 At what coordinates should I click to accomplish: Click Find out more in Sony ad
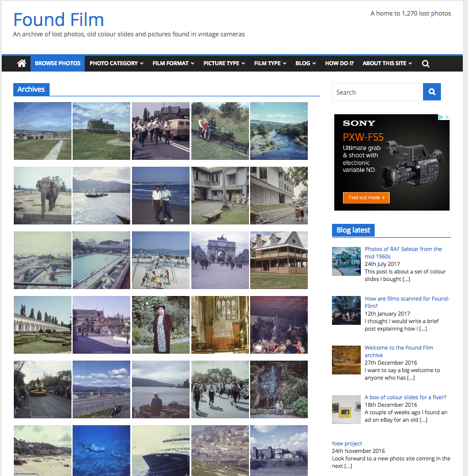366,198
